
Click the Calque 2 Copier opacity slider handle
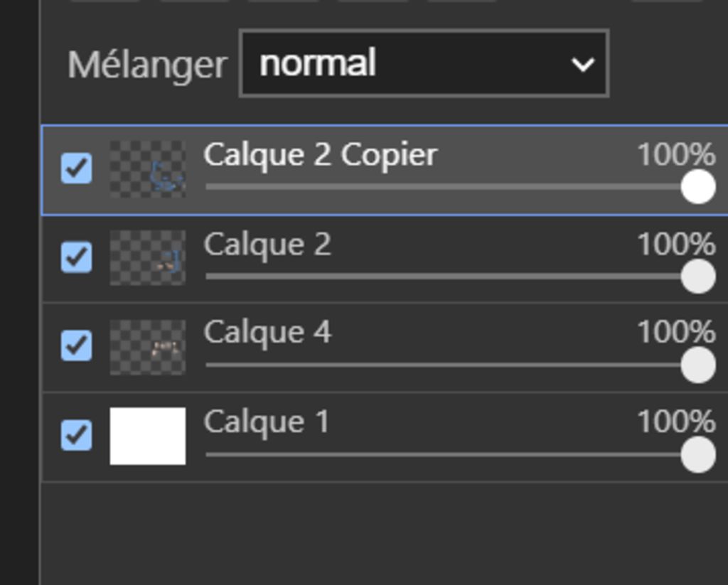[x=697, y=187]
